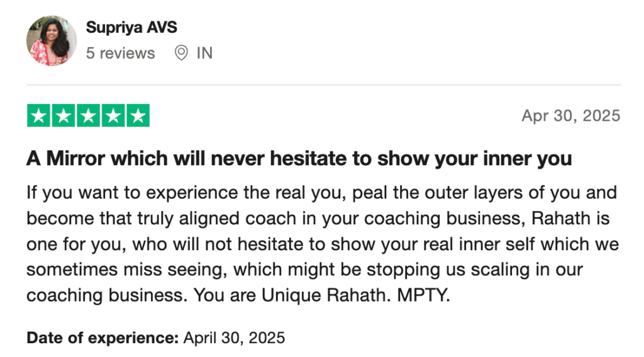Click the review date Apr 30, 2025
The height and width of the screenshot is (357, 644).
(570, 116)
